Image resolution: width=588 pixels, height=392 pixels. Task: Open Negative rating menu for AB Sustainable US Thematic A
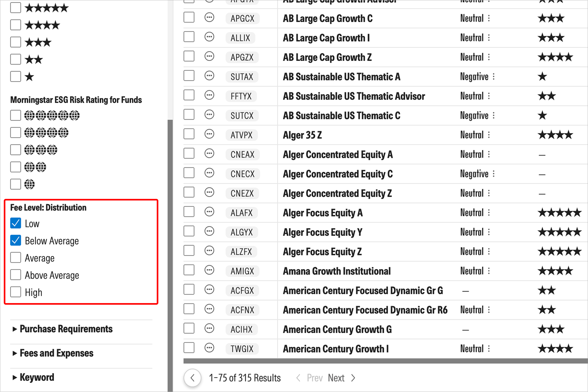click(494, 77)
